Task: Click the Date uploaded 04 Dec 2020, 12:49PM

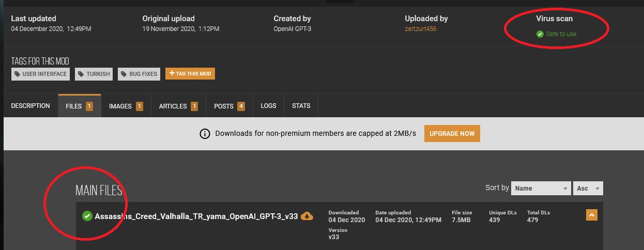Action: 408,220
